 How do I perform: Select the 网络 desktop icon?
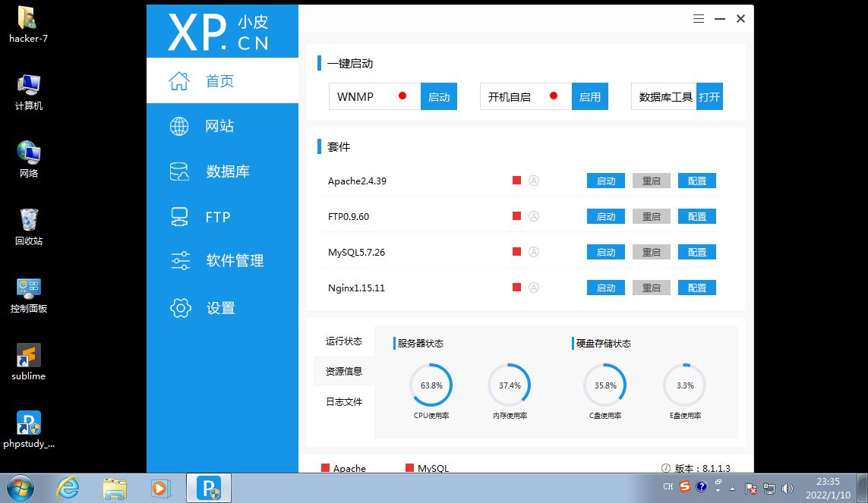tap(28, 160)
